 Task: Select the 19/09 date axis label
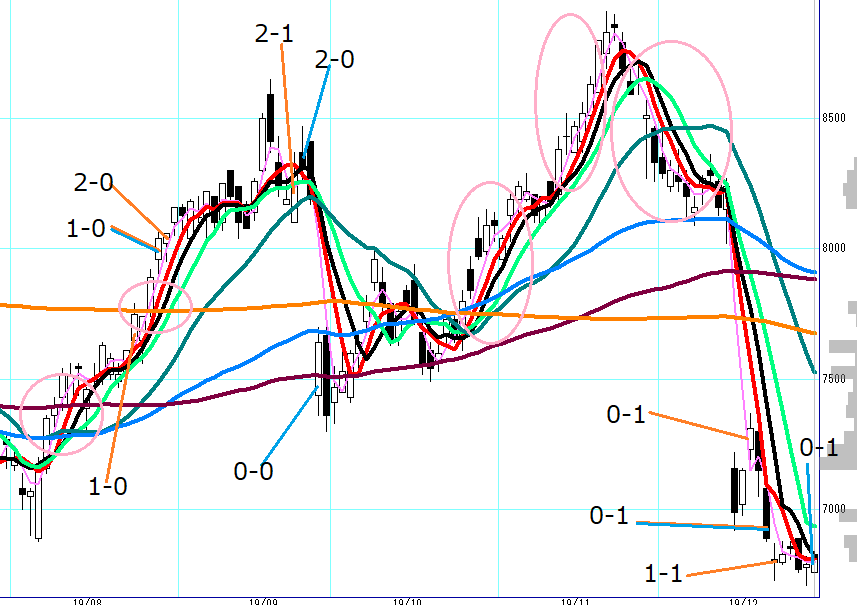coord(263,602)
